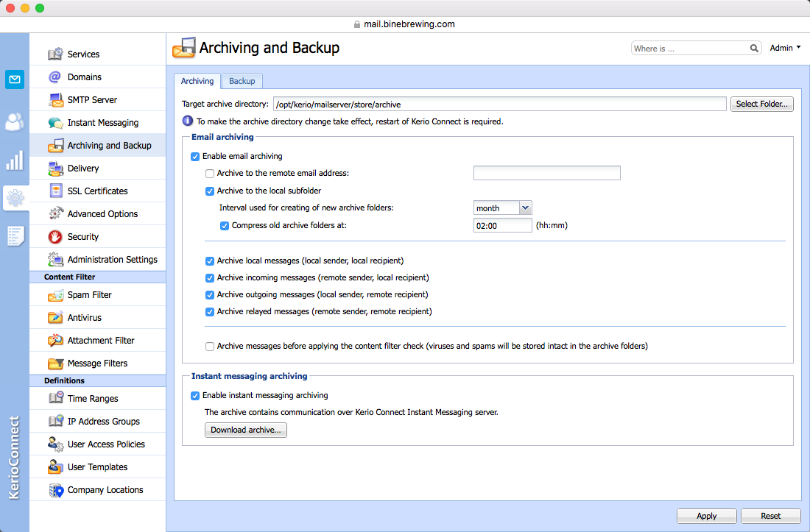Uncheck Archive outgoing messages
The height and width of the screenshot is (532, 810).
pos(210,295)
